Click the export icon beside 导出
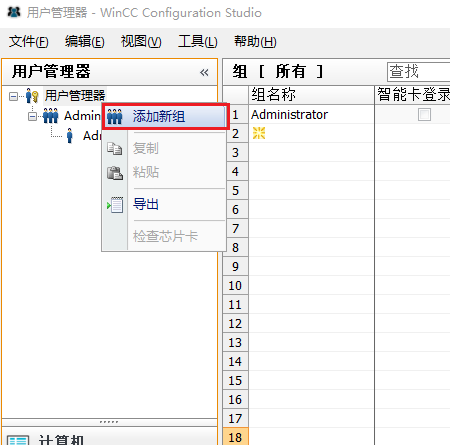The width and height of the screenshot is (450, 445). point(115,205)
